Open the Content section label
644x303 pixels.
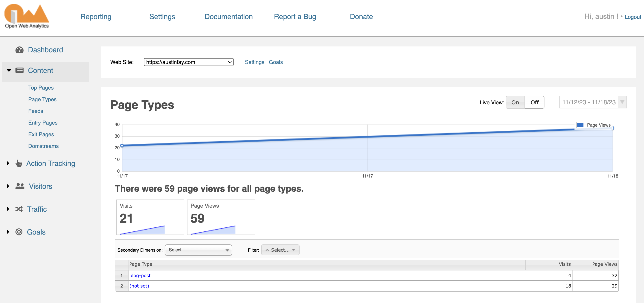pyautogui.click(x=41, y=70)
